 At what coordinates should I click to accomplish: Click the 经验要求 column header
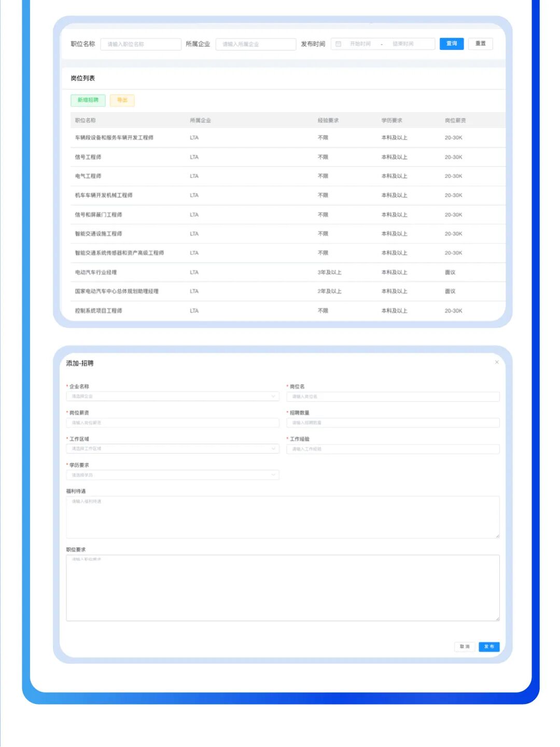(328, 120)
